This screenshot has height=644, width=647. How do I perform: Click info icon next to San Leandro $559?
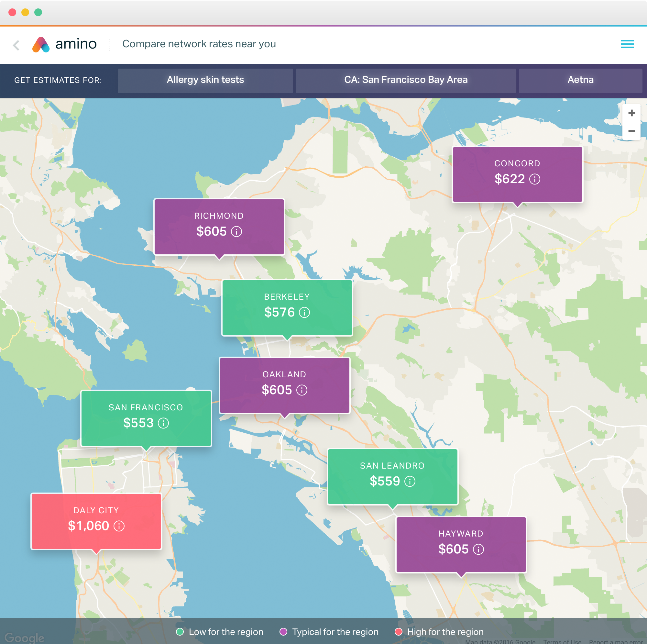[410, 482]
